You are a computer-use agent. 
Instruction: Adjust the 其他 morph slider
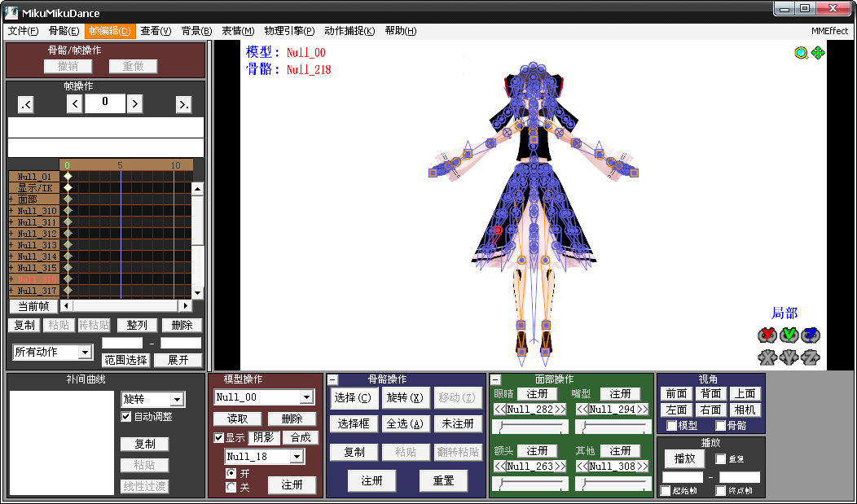(x=613, y=484)
